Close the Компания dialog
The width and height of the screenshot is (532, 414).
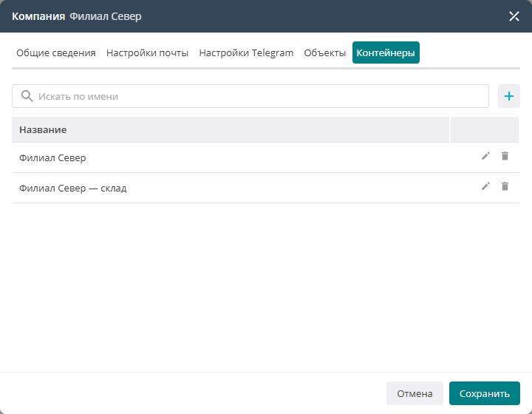click(514, 16)
